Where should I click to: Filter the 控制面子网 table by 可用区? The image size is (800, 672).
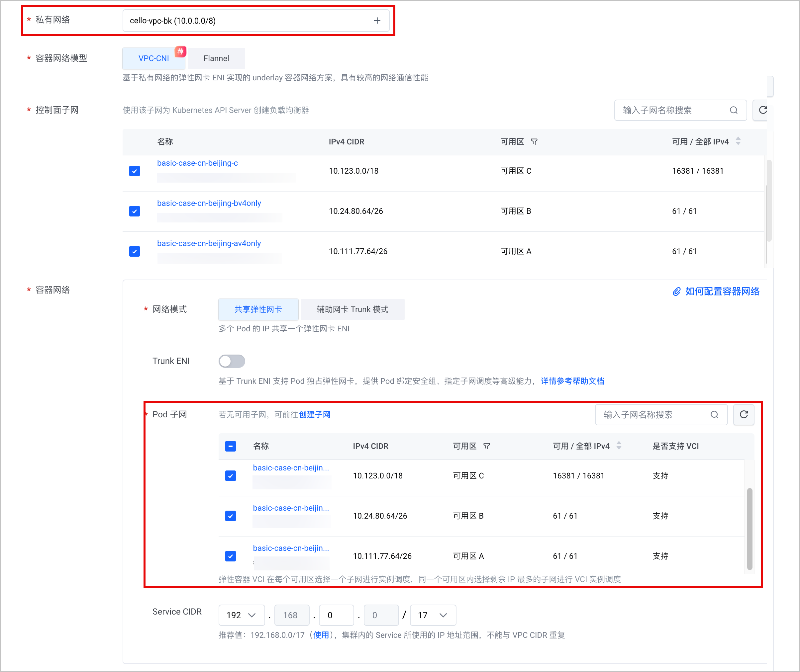[x=534, y=142]
